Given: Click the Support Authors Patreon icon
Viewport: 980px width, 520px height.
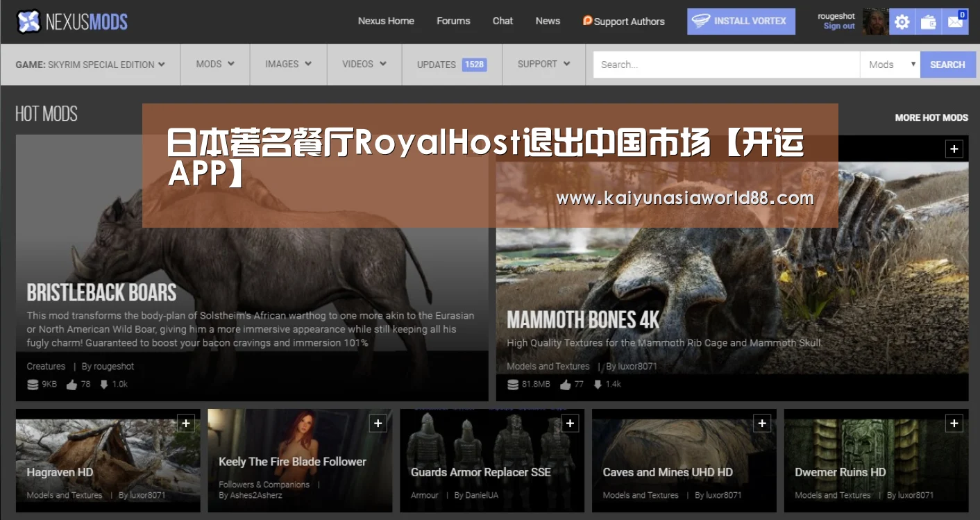Looking at the screenshot, I should point(587,21).
